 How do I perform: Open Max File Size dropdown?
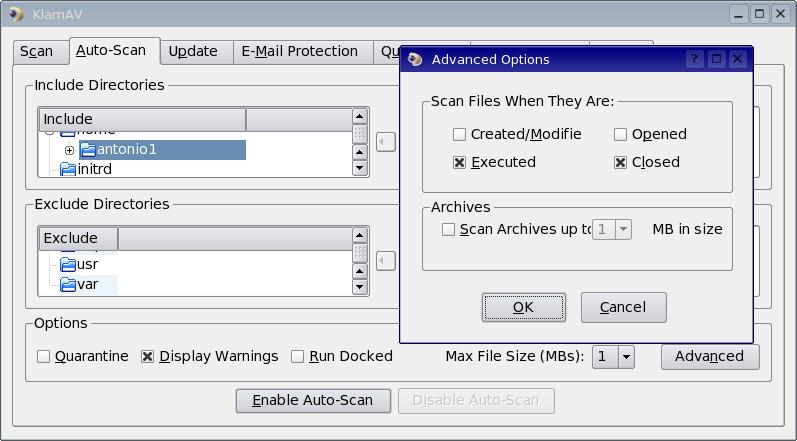click(x=626, y=357)
